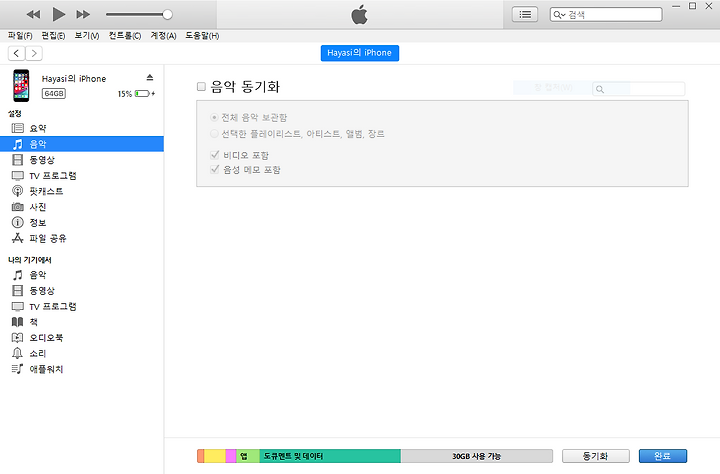The width and height of the screenshot is (720, 474).
Task: Open the 컨트롤(C) menu
Action: coord(125,36)
